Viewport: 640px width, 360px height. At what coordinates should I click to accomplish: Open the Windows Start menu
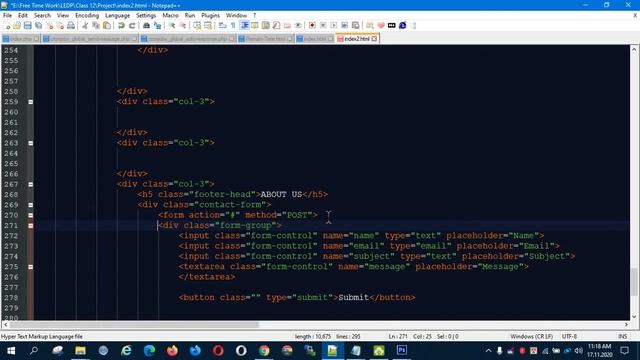click(x=11, y=351)
